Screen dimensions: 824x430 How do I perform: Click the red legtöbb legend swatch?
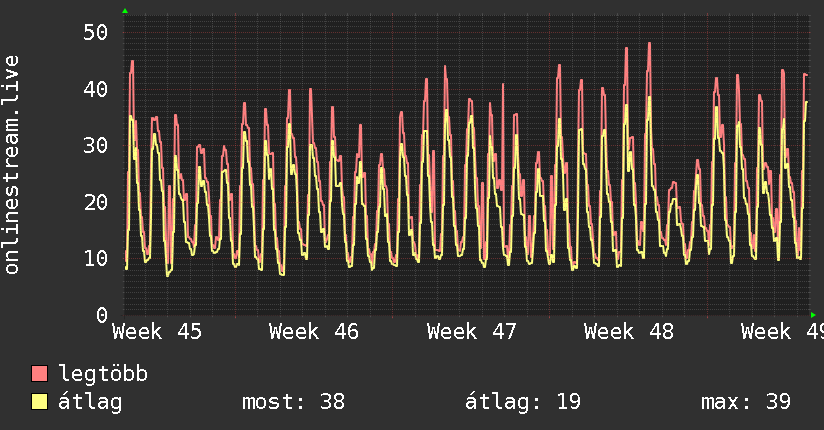pyautogui.click(x=39, y=373)
